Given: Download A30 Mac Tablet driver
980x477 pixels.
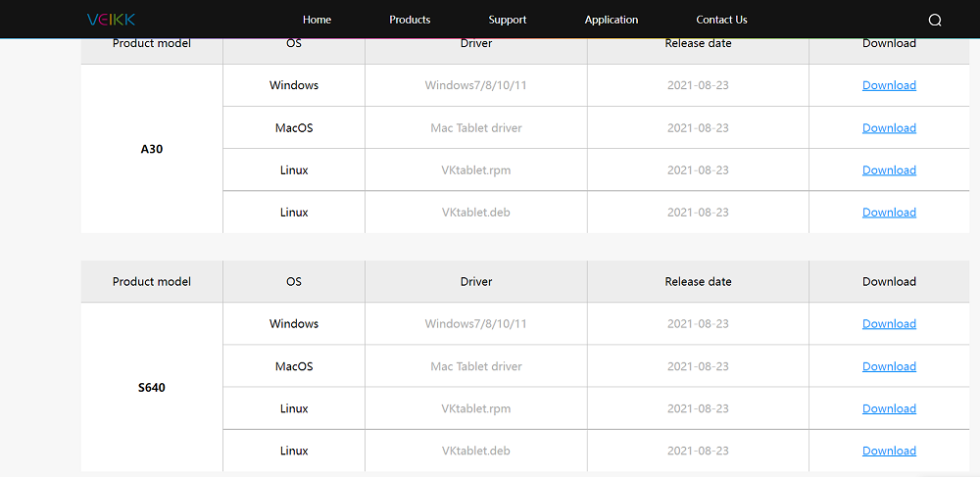Looking at the screenshot, I should click(x=889, y=128).
